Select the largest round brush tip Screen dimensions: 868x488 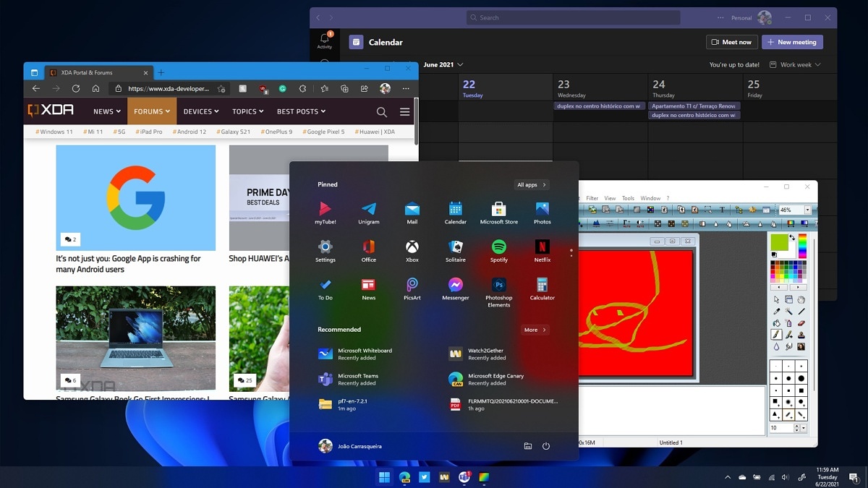coord(801,378)
